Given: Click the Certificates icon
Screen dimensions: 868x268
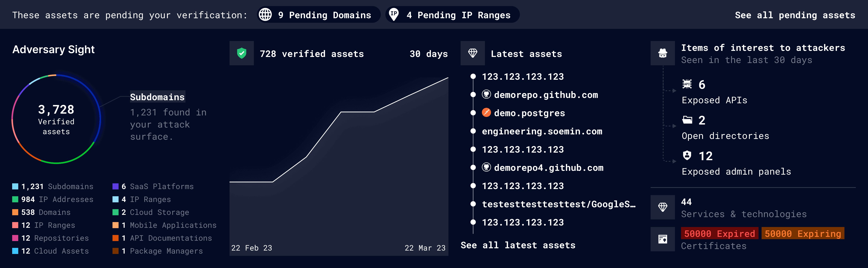Looking at the screenshot, I should (662, 239).
